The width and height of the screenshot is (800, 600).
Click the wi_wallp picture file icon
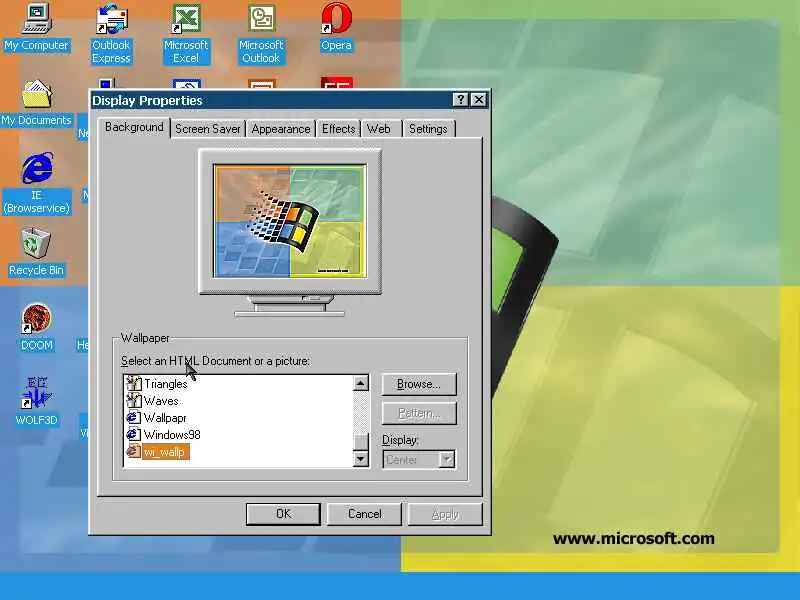(133, 452)
